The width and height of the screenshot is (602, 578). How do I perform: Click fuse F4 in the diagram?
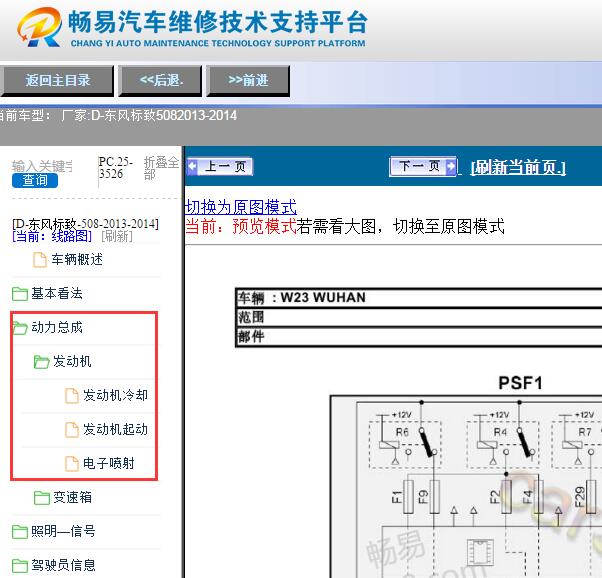pyautogui.click(x=538, y=496)
